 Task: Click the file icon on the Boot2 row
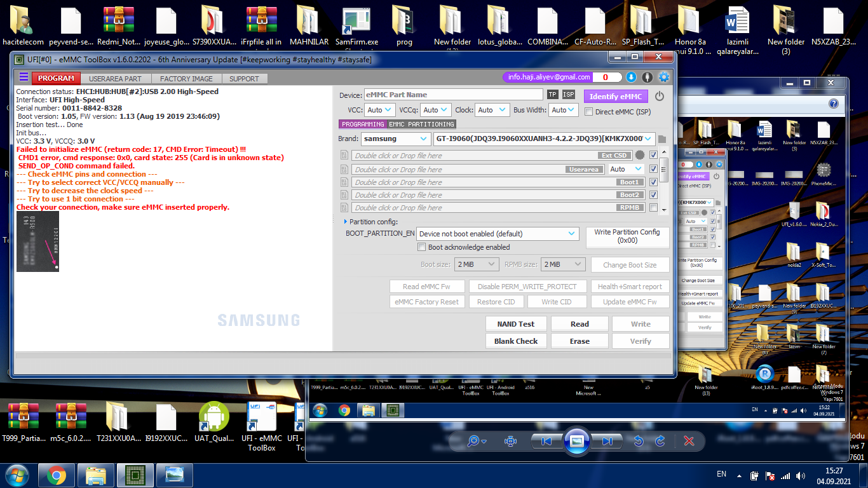tap(344, 194)
